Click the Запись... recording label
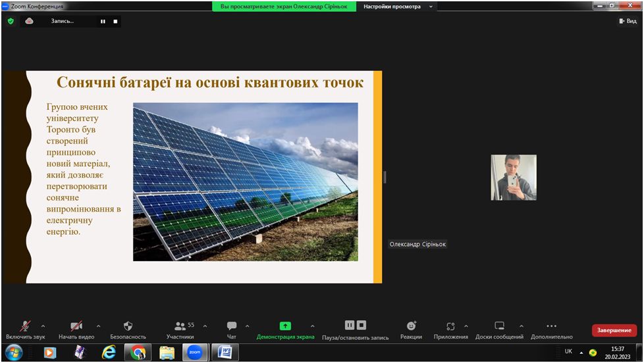 pos(63,21)
